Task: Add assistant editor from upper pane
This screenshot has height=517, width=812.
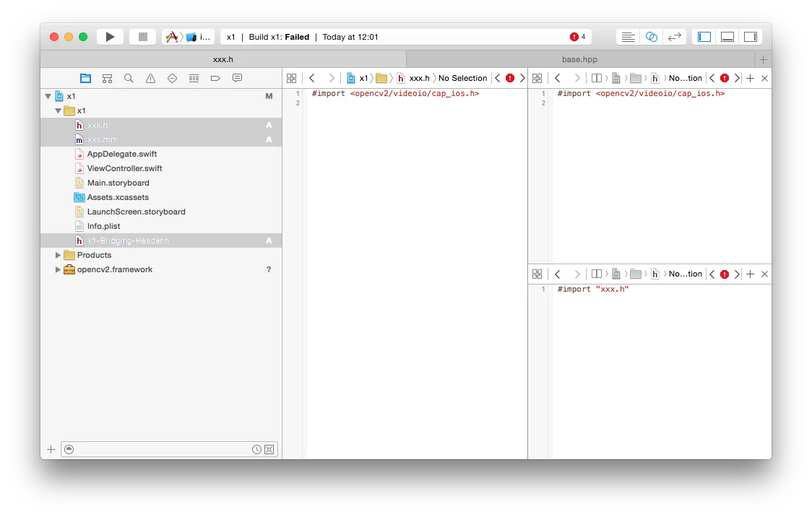Action: point(751,78)
